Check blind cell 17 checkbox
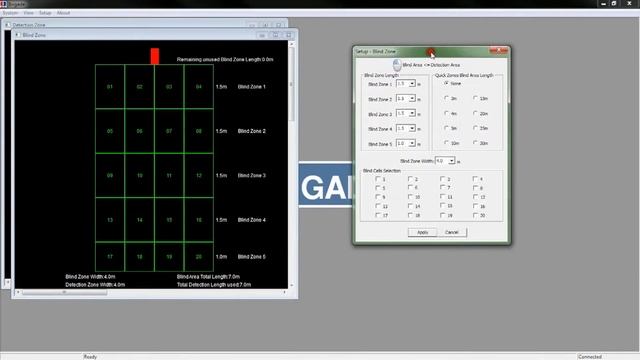This screenshot has width=640, height=360. coord(378,215)
